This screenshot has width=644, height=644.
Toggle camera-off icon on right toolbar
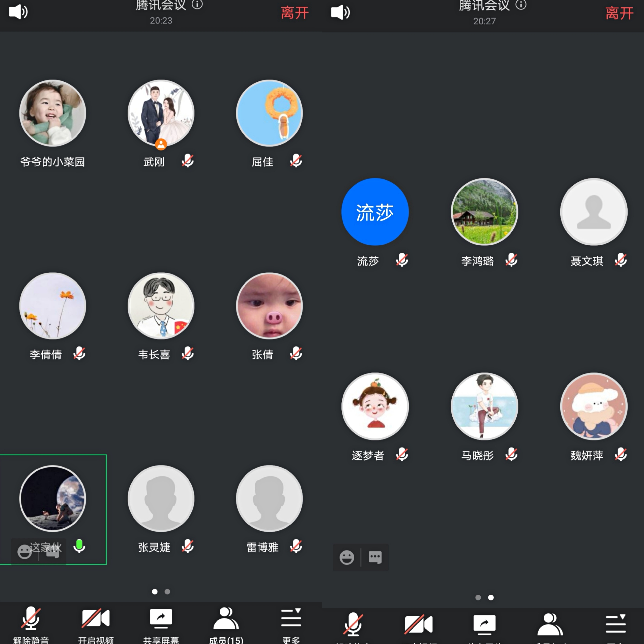pyautogui.click(x=419, y=624)
